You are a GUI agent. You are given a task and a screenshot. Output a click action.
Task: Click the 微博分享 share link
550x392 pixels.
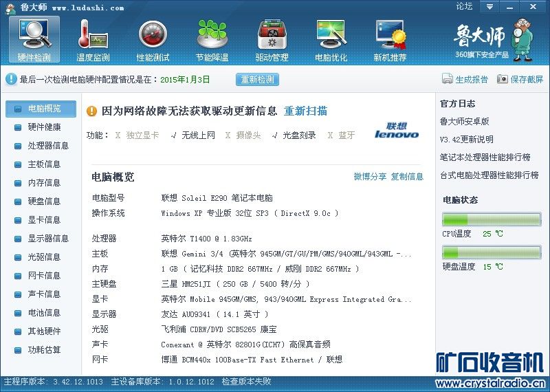(x=370, y=177)
